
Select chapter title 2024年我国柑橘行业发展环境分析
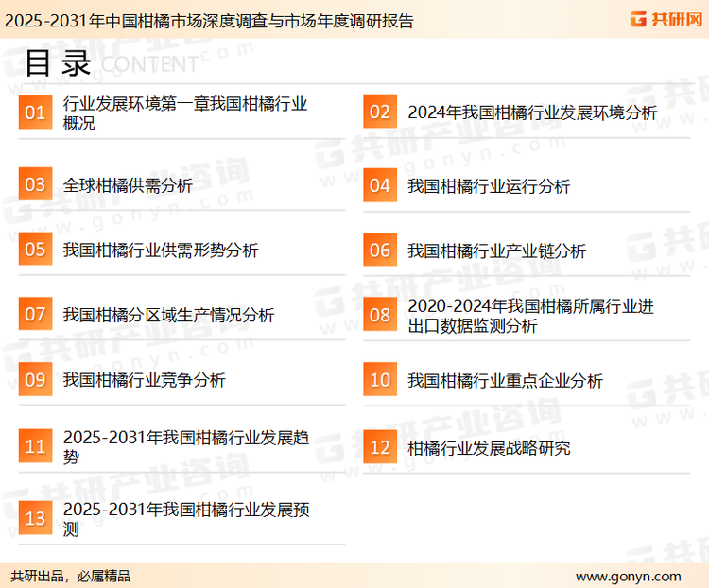click(532, 112)
